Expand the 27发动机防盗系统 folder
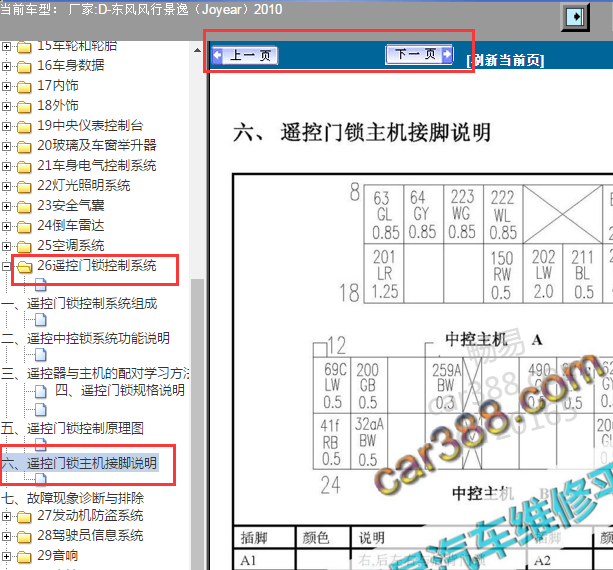 tap(6, 516)
